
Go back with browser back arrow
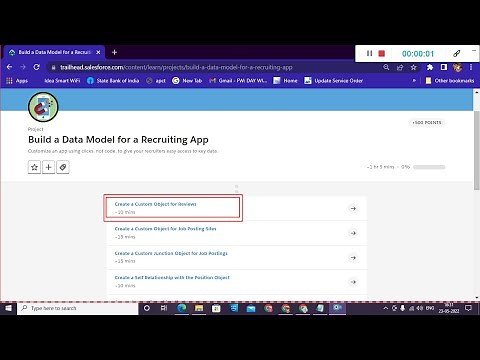click(9, 67)
